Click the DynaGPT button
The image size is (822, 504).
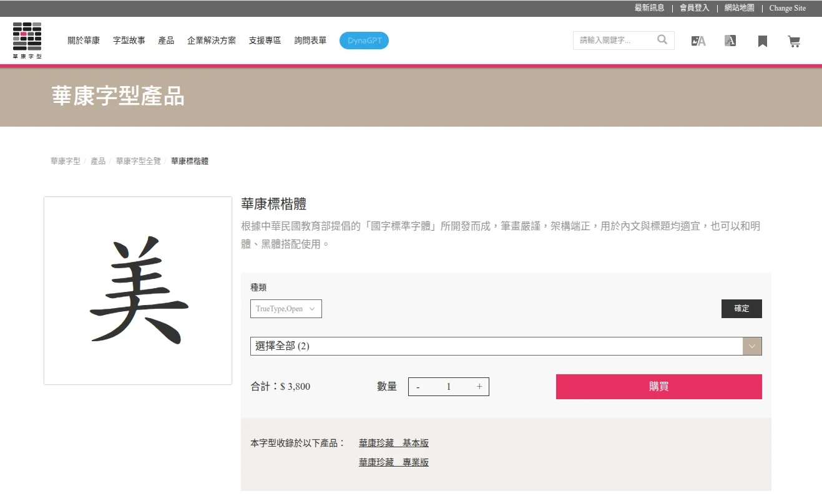point(364,41)
